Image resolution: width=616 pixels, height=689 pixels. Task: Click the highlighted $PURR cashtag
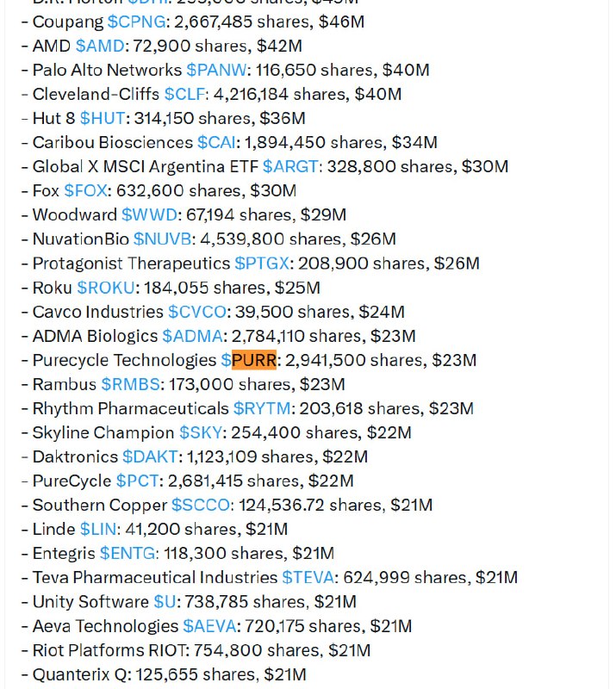click(249, 360)
